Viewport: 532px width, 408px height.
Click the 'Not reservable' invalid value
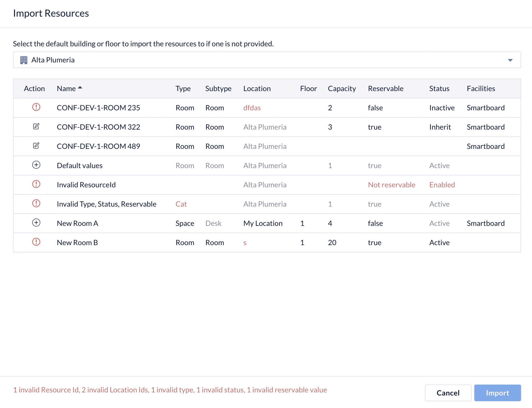point(391,185)
